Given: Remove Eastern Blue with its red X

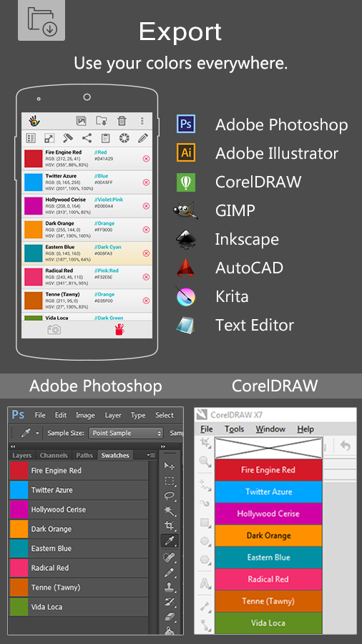Looking at the screenshot, I should (146, 253).
